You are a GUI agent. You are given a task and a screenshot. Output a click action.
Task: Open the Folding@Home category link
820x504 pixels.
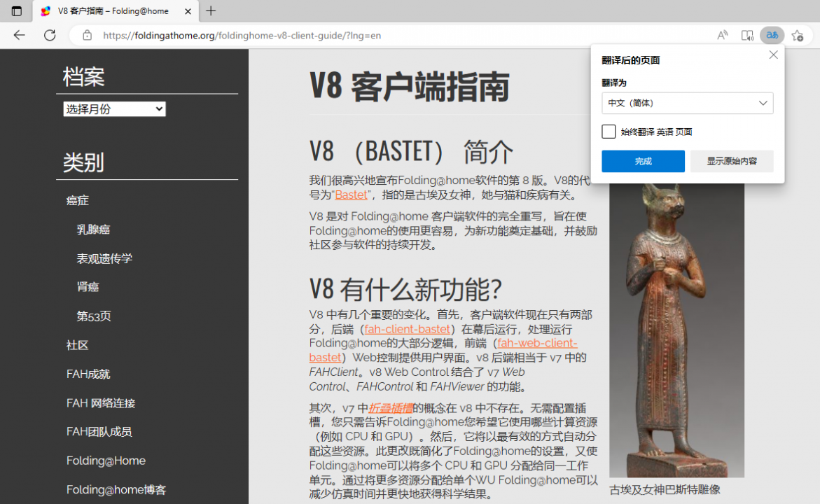[x=106, y=461]
